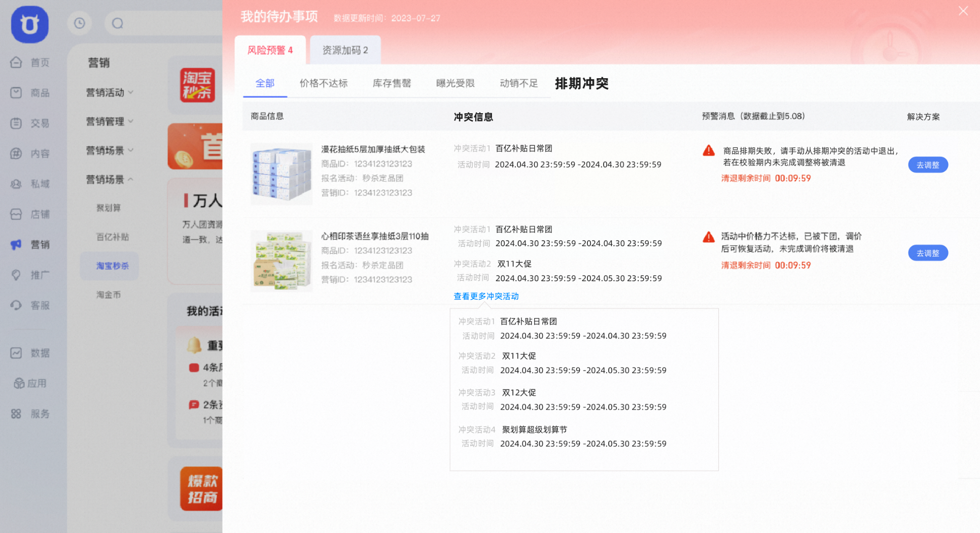Click the 爆款招商 orange logo icon

[201, 489]
